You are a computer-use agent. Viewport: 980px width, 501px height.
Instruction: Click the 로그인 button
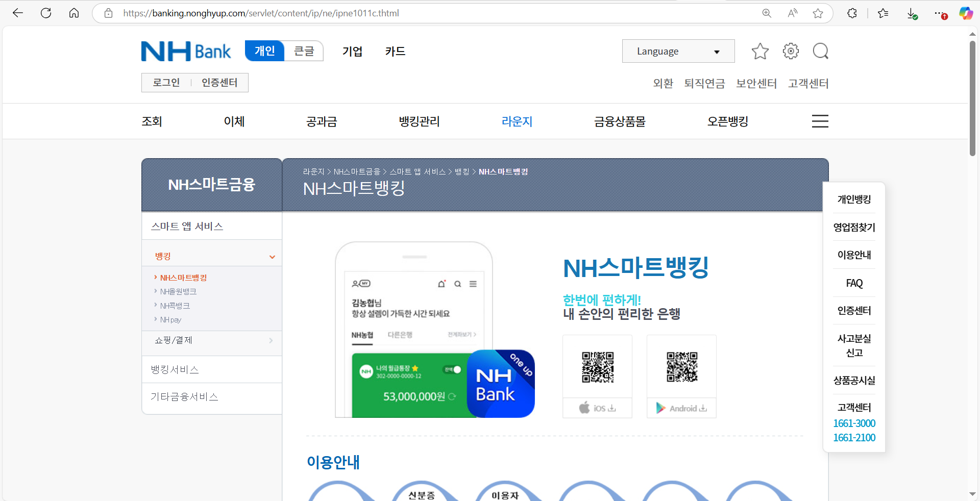(166, 83)
